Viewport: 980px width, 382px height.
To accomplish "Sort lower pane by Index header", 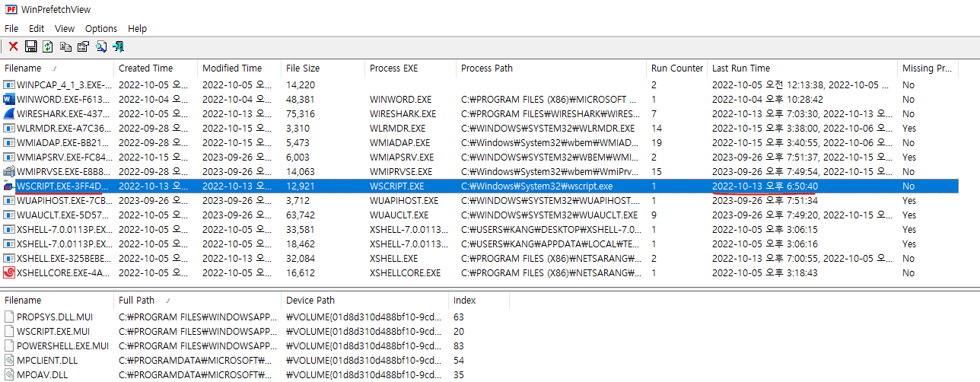I will tap(479, 301).
